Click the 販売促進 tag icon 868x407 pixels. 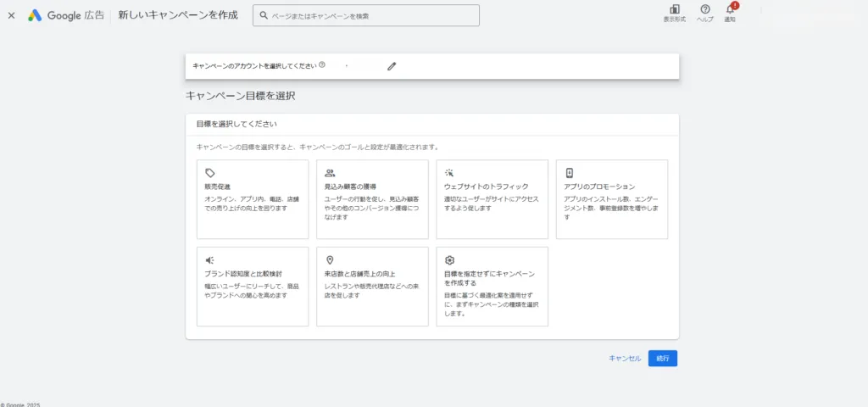point(209,173)
